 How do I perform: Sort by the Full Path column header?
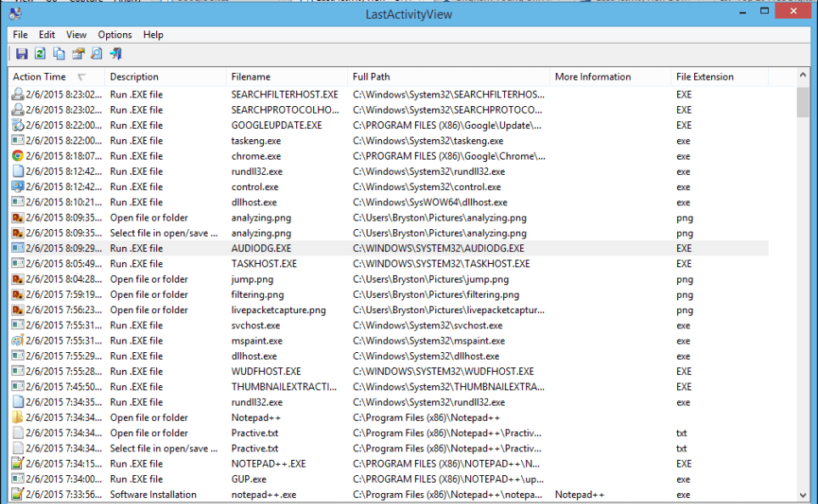click(x=448, y=76)
